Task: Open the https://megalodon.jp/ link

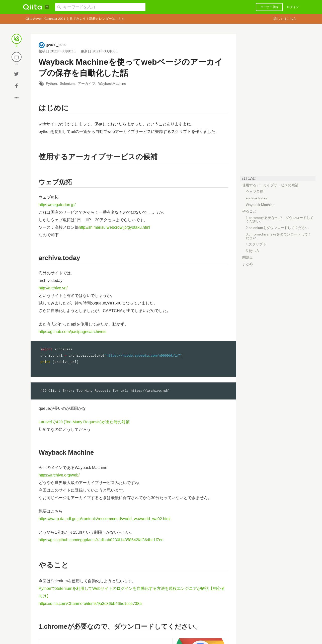Action: coord(57,205)
